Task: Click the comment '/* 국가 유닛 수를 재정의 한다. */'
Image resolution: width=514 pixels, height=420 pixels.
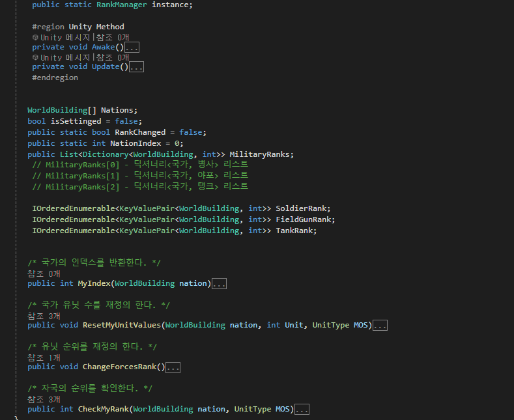Action: click(98, 305)
